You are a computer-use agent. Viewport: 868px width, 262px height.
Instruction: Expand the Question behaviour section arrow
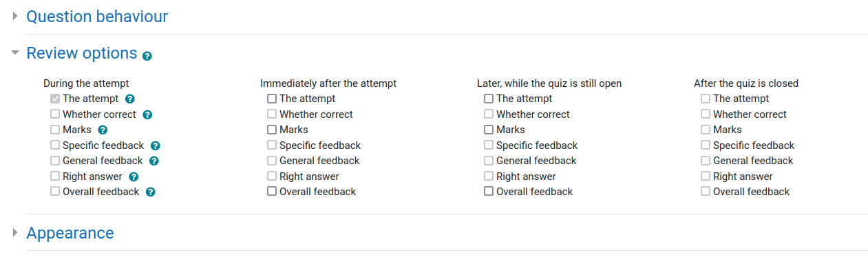point(15,16)
